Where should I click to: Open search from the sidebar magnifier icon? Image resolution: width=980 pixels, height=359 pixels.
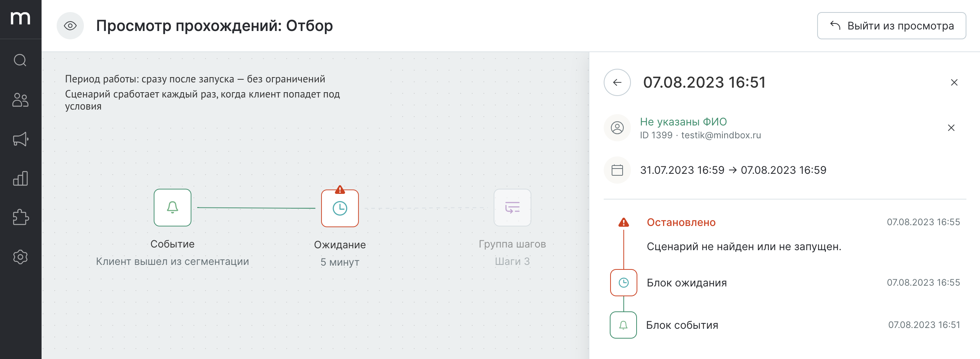(20, 60)
